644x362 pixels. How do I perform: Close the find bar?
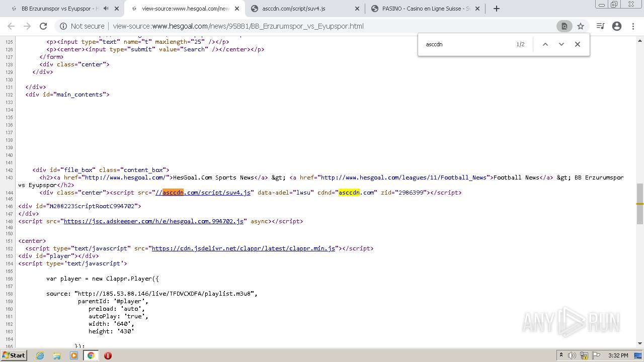point(578,44)
